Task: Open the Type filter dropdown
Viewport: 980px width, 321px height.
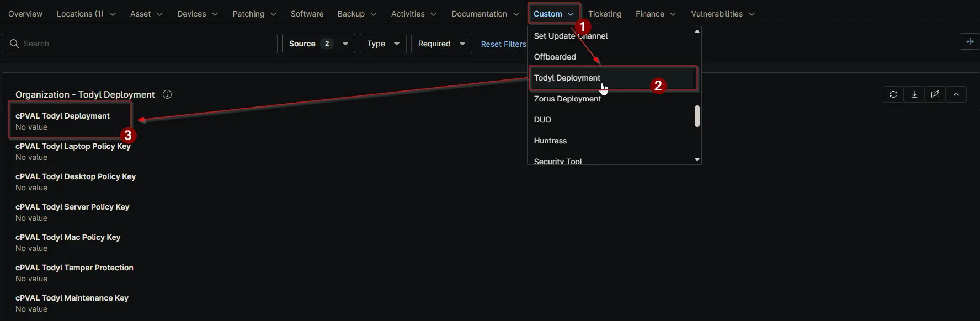Action: tap(383, 44)
